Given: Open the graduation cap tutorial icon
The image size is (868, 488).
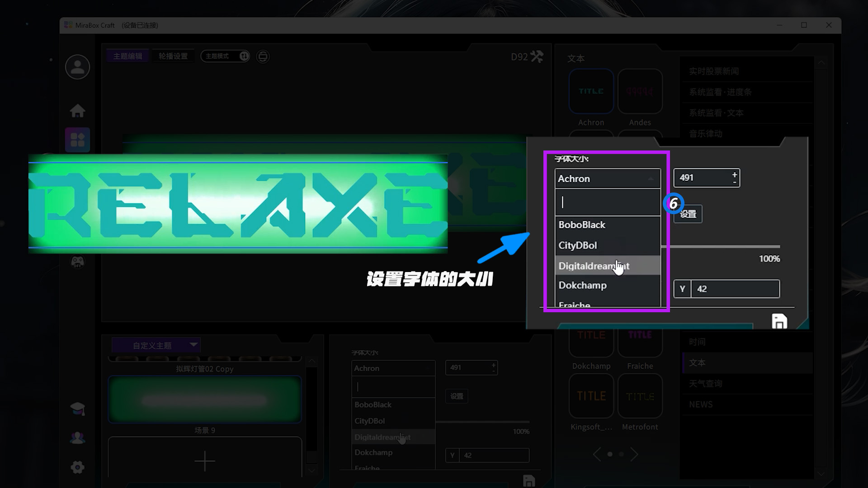Looking at the screenshot, I should [77, 409].
